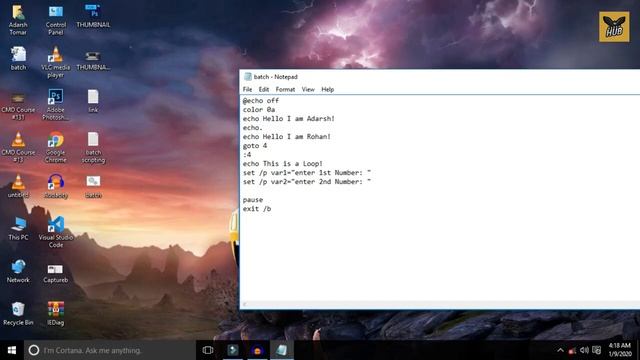Open the Format menu in Notepad
Screen dimensions: 640x360
coord(285,89)
